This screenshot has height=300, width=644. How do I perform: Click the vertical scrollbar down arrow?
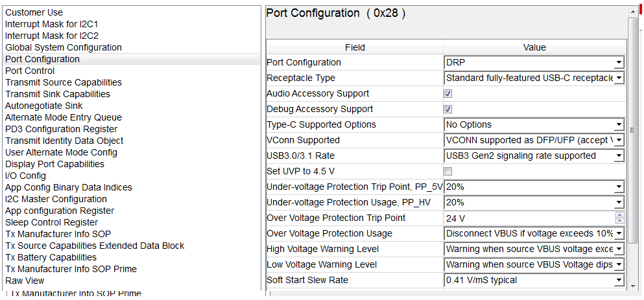click(633, 286)
